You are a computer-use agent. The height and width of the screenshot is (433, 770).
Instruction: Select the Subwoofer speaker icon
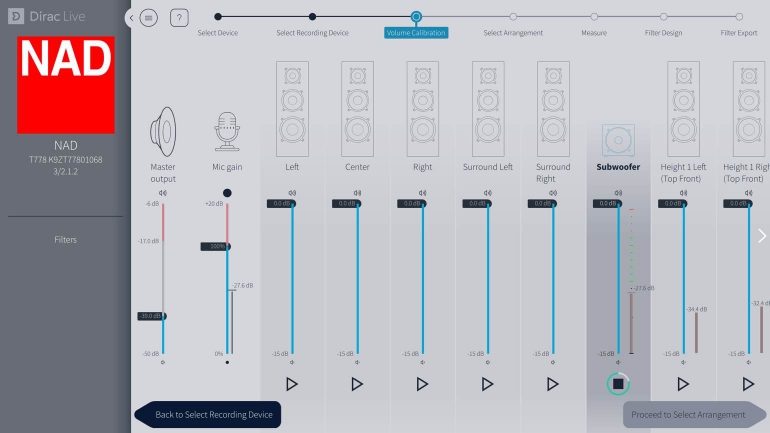[618, 141]
